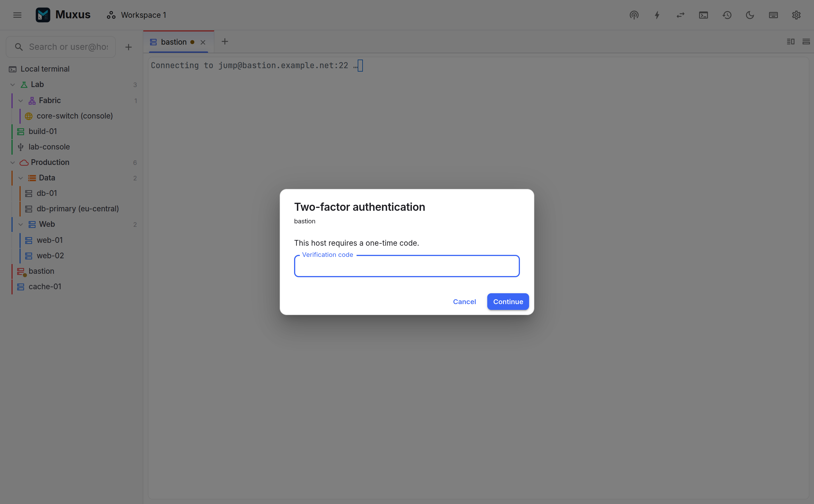Open the history clock icon
The width and height of the screenshot is (814, 504).
tap(727, 15)
